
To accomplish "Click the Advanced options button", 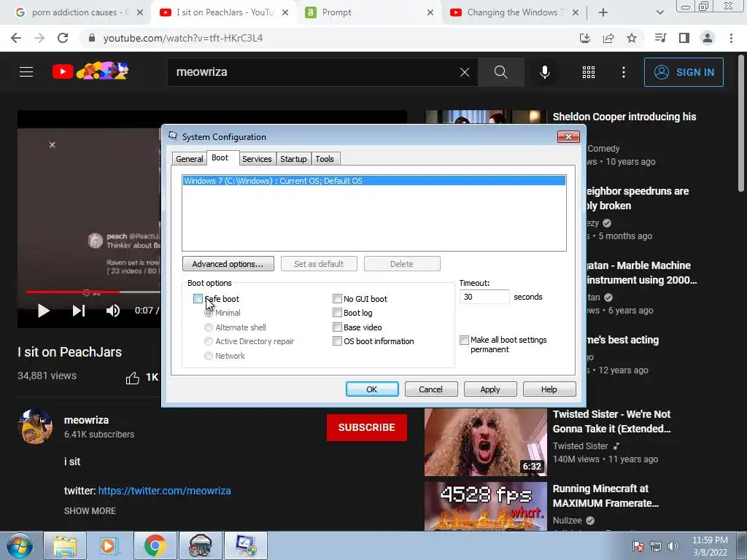I will coord(228,264).
